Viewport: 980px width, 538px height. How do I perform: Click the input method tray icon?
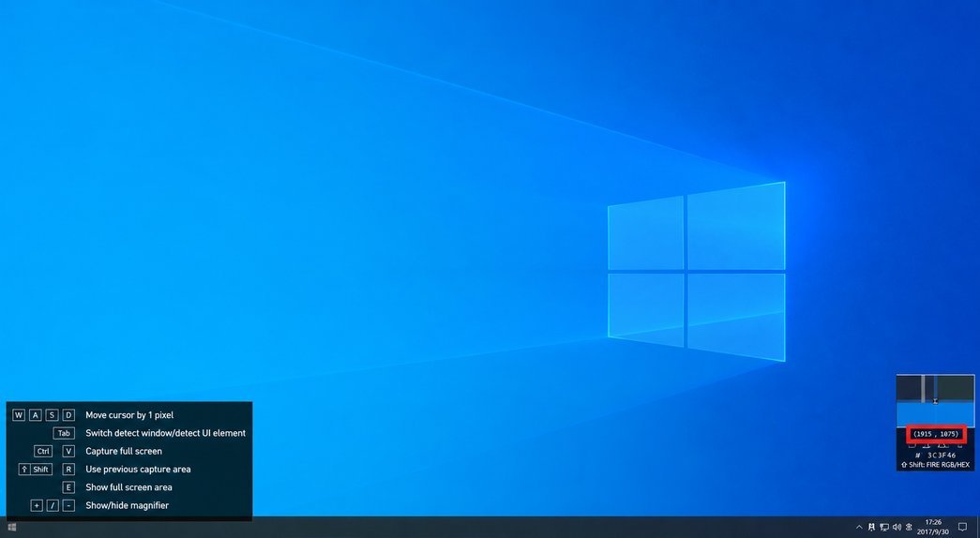(x=909, y=528)
